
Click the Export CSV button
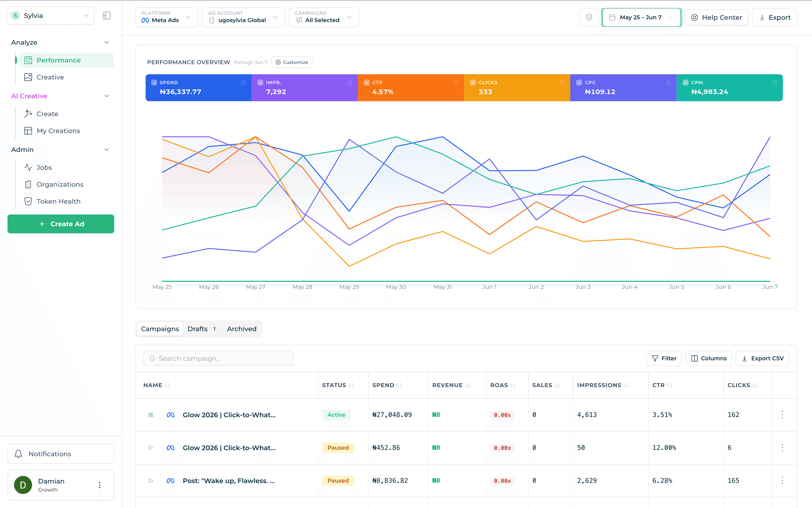[x=762, y=358]
